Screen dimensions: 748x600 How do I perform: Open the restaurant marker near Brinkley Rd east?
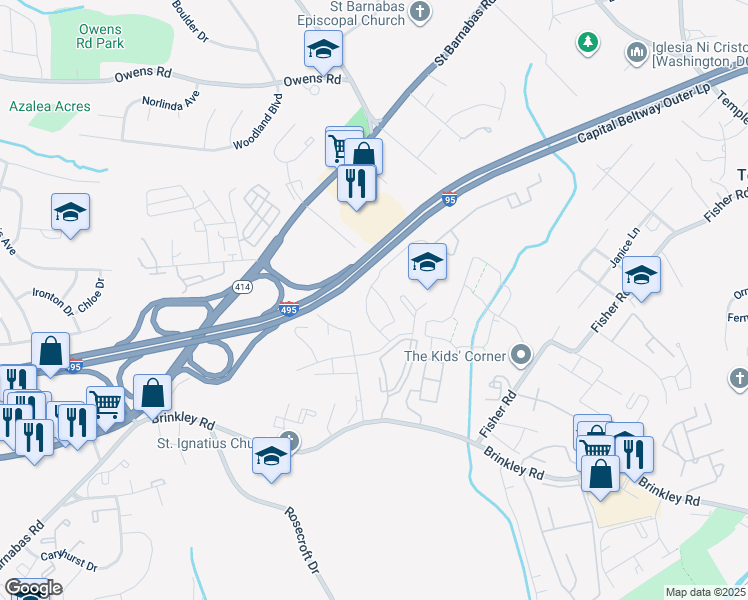coord(634,455)
